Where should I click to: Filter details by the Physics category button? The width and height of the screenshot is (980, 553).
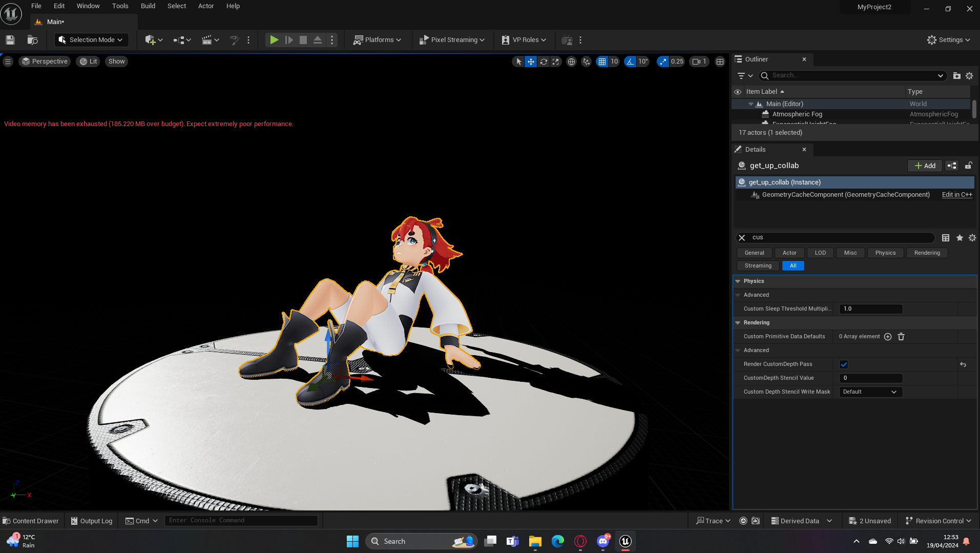coord(885,253)
